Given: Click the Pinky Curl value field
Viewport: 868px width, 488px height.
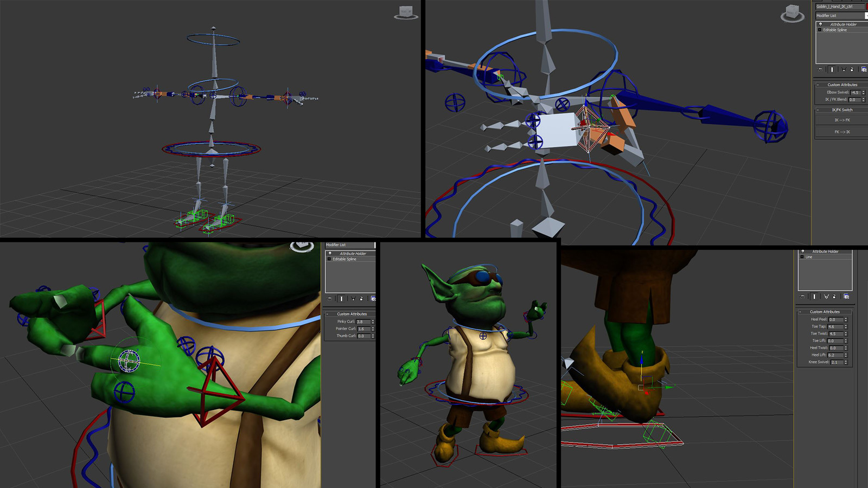Looking at the screenshot, I should 363,322.
